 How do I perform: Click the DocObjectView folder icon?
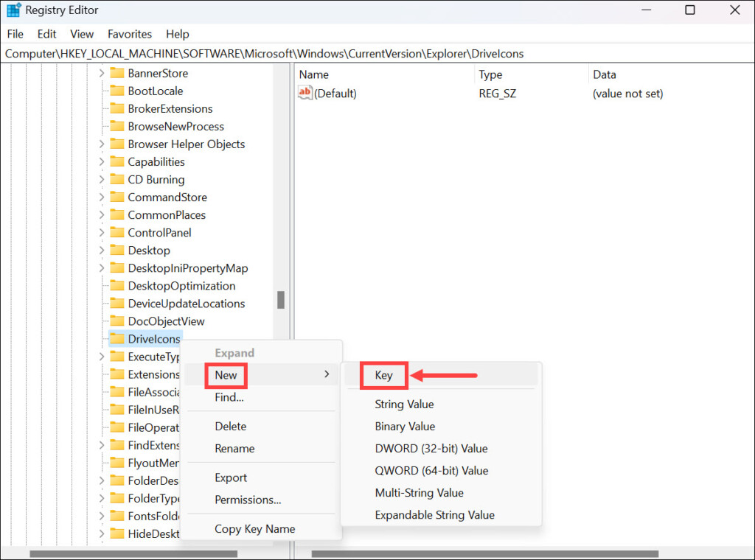tap(116, 321)
